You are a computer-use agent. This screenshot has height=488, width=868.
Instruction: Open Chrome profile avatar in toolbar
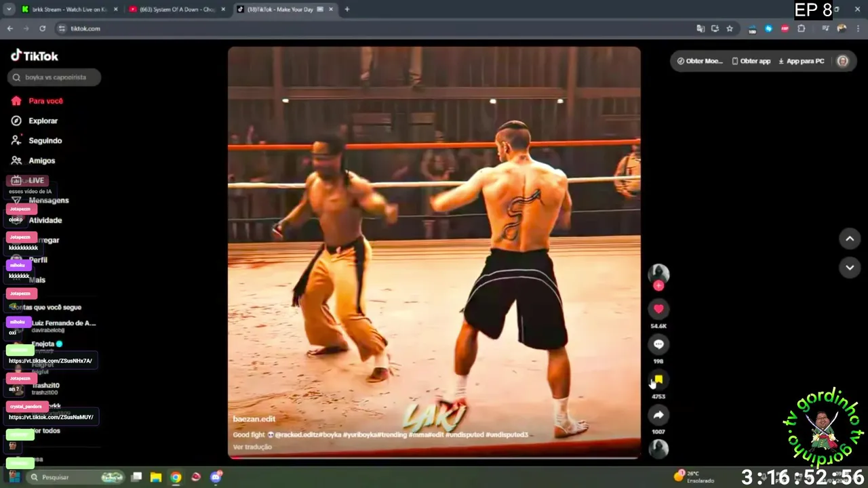point(842,28)
